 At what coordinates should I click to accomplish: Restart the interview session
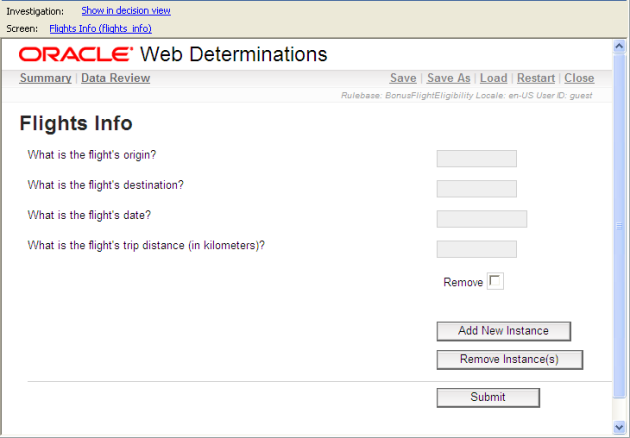pyautogui.click(x=536, y=78)
